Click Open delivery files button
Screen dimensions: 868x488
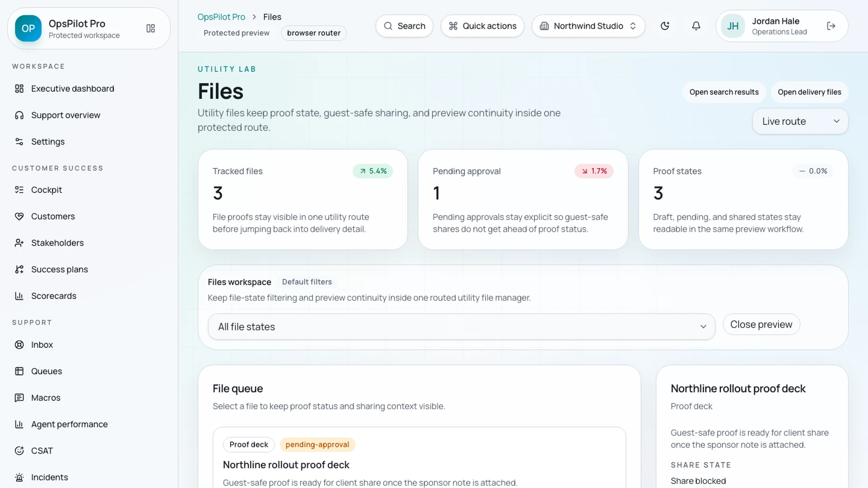coord(809,92)
